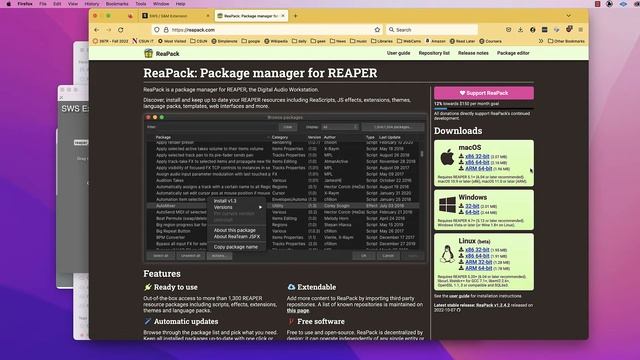Open the Release notes page

[473, 53]
